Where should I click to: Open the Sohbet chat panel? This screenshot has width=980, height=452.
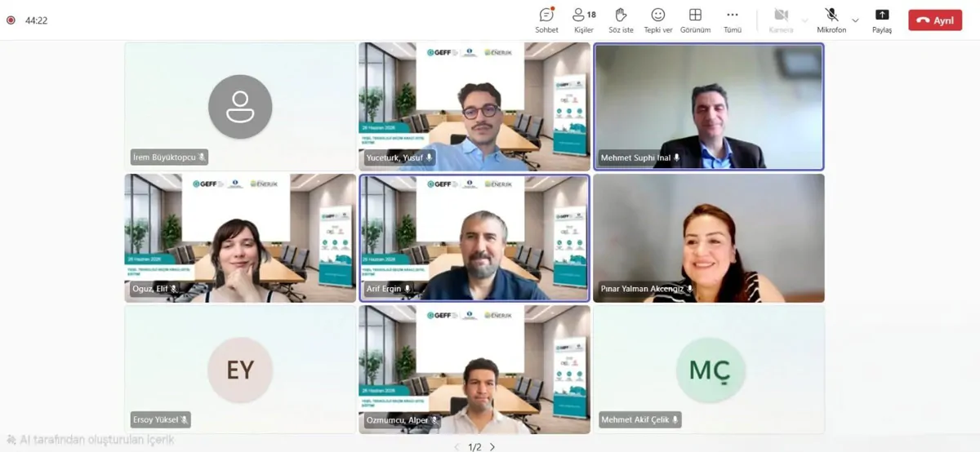546,20
